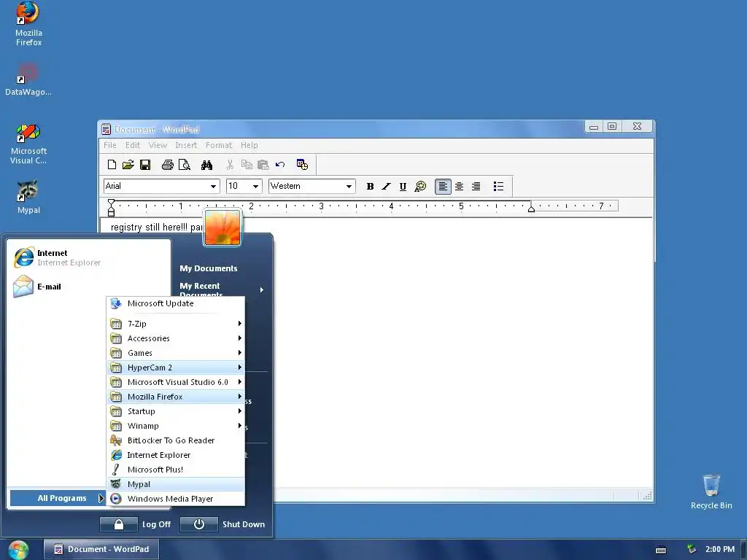Open the font color palette icon

point(420,186)
